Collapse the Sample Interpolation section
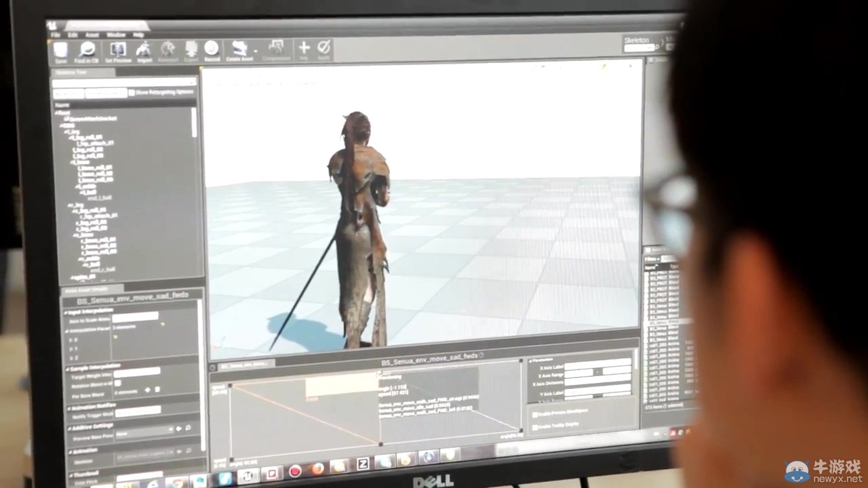Screen dimensions: 868x488 coord(68,369)
